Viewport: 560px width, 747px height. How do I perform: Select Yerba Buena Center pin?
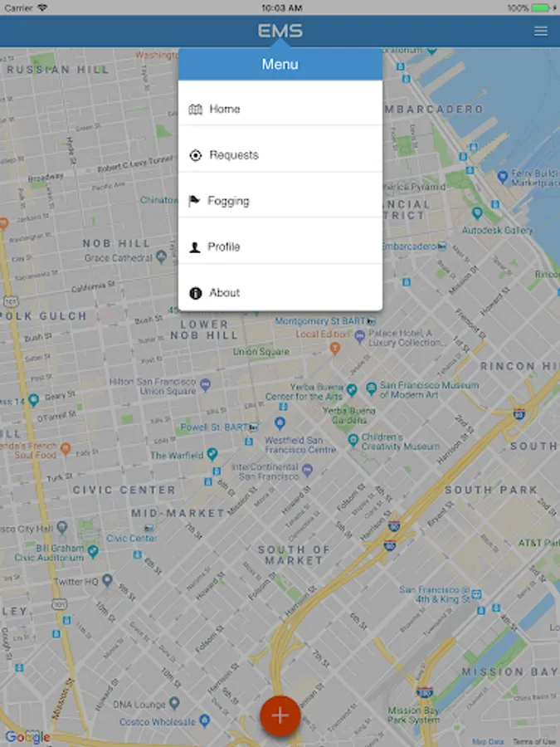(x=352, y=390)
